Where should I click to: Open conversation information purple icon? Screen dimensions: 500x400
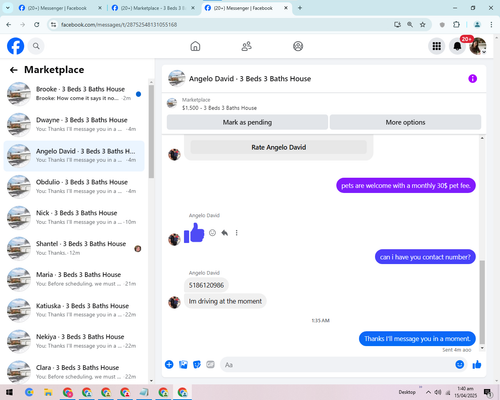click(x=472, y=79)
